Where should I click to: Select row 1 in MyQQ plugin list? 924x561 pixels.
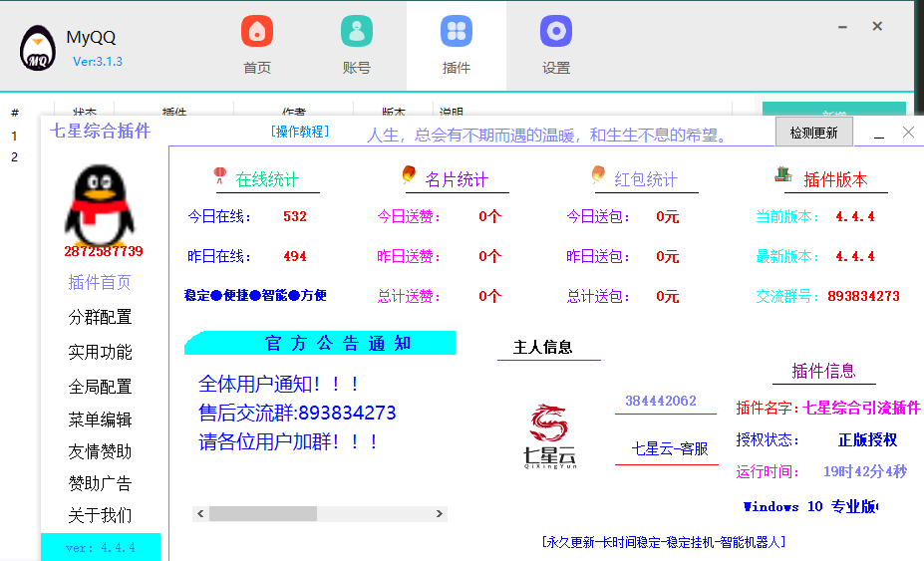[x=14, y=137]
